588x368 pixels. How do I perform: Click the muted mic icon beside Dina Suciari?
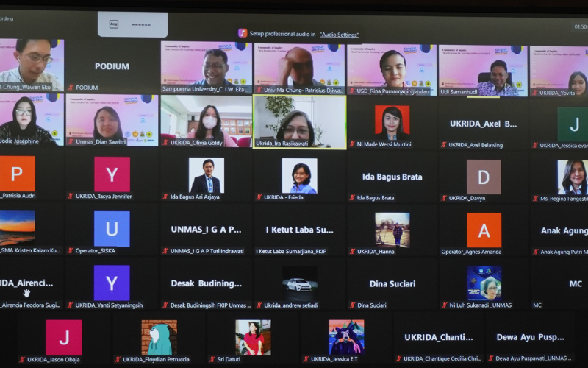pos(352,305)
